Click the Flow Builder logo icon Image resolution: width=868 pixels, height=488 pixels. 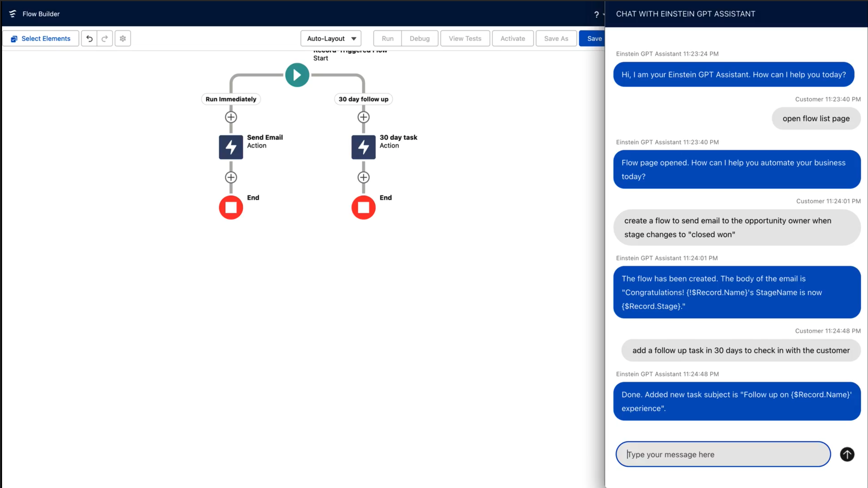[x=12, y=14]
